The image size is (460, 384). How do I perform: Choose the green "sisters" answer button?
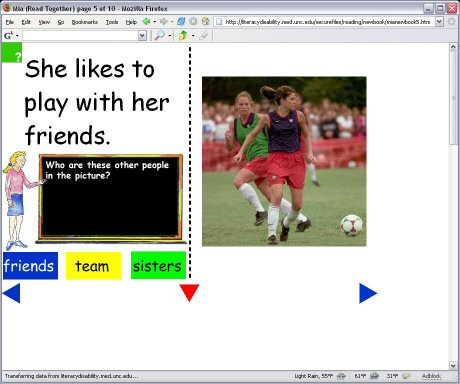tap(158, 266)
